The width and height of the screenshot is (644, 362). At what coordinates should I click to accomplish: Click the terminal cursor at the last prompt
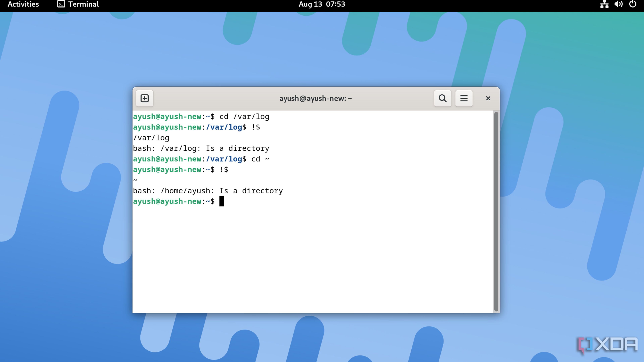pyautogui.click(x=222, y=201)
